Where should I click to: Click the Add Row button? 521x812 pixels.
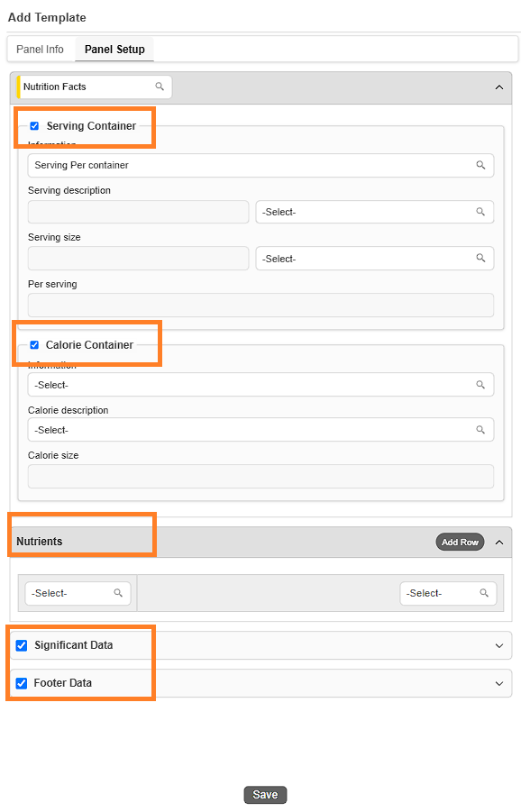tap(460, 543)
